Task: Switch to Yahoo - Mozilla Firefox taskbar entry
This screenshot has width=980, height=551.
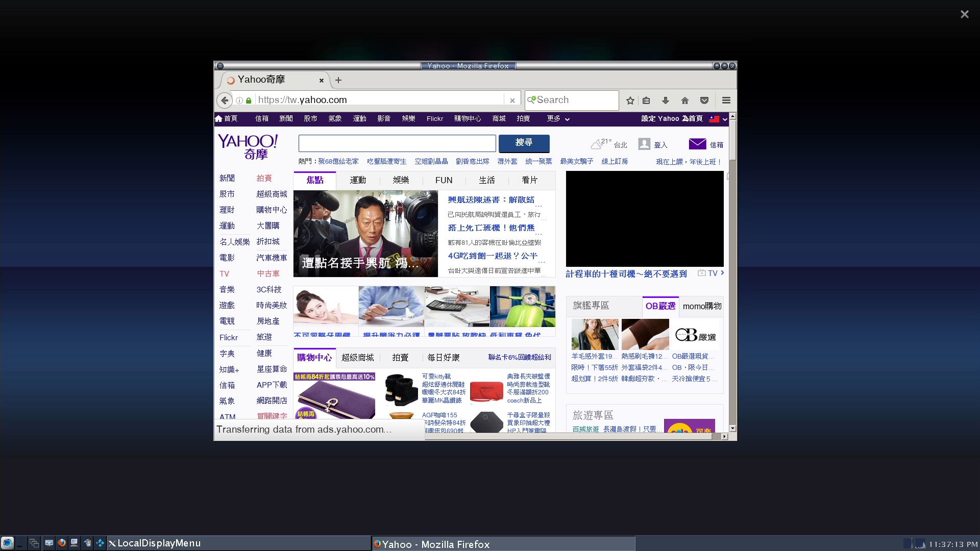Action: pos(503,544)
